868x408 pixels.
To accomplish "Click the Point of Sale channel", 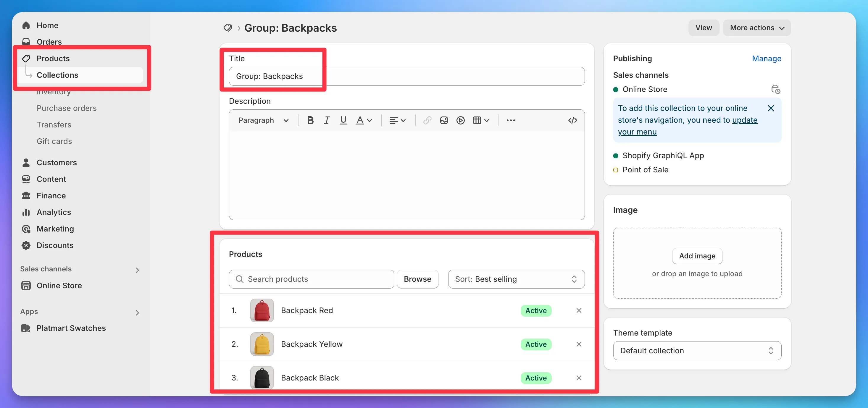I will pos(645,169).
